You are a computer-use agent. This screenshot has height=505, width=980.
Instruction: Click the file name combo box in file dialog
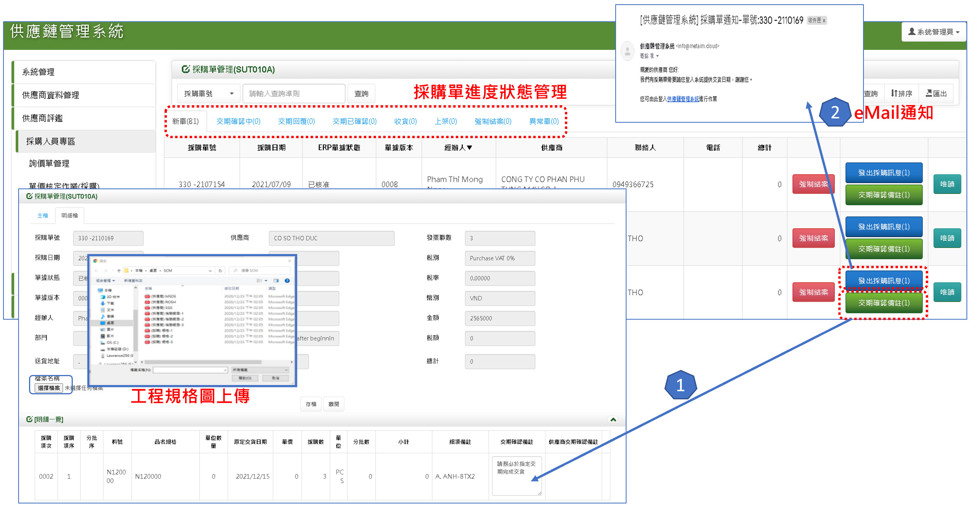coord(190,370)
